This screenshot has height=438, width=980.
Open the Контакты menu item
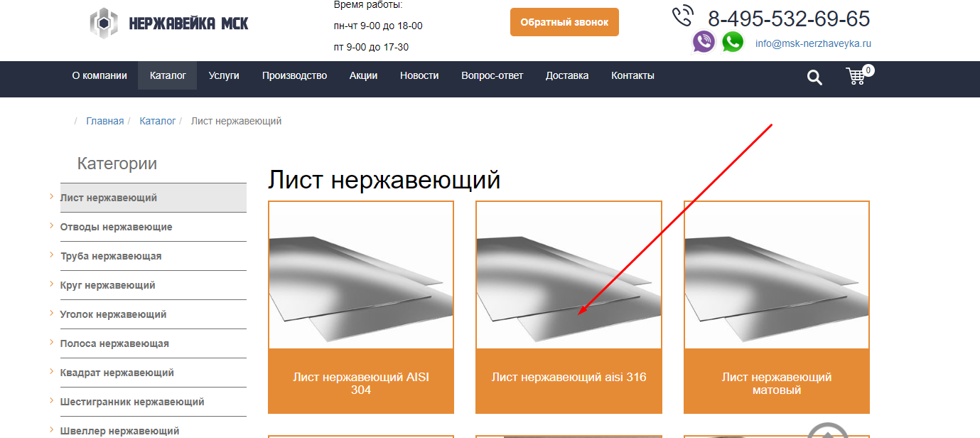point(632,75)
